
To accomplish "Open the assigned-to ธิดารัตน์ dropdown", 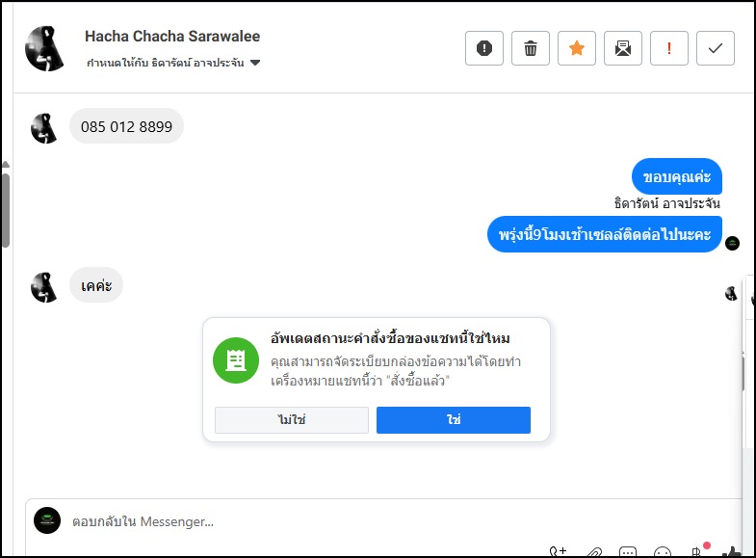I will point(255,64).
